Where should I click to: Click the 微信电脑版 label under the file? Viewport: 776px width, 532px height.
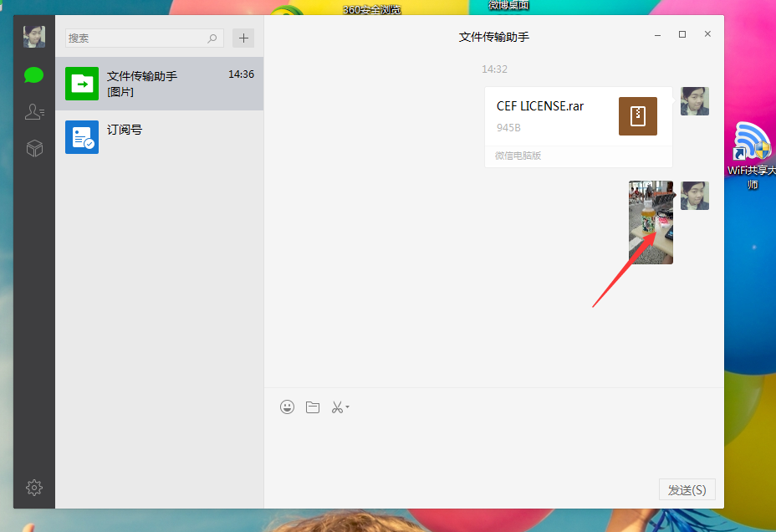coord(518,156)
